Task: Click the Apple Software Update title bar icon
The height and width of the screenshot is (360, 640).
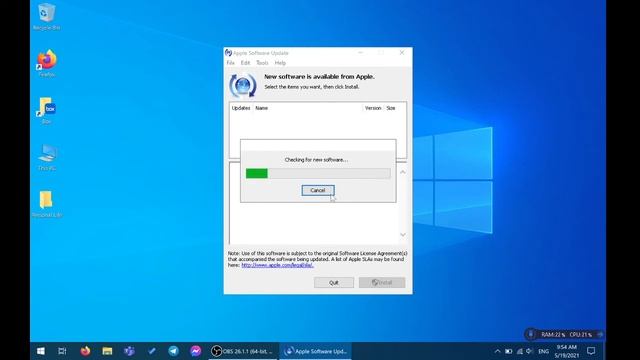Action: (229, 53)
